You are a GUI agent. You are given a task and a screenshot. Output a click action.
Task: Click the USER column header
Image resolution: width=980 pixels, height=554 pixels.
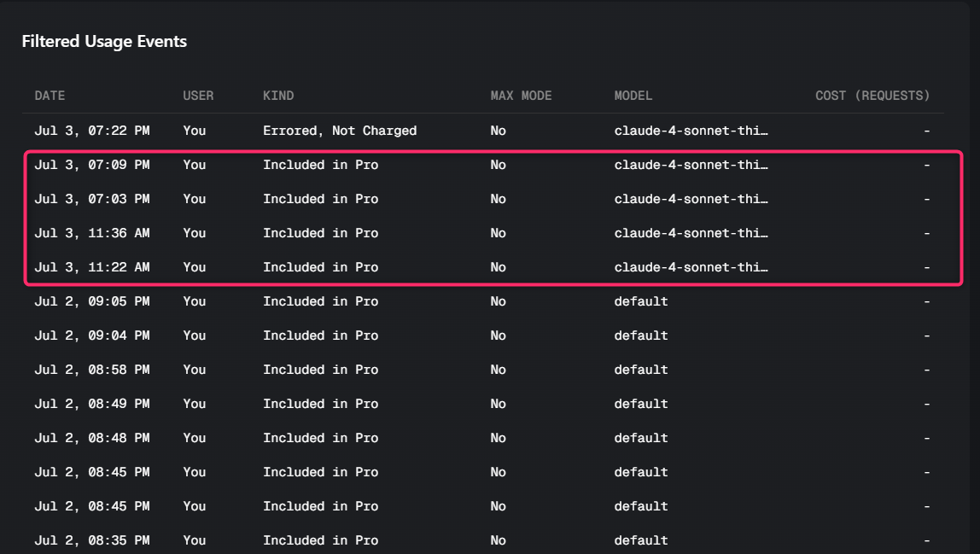coord(198,96)
